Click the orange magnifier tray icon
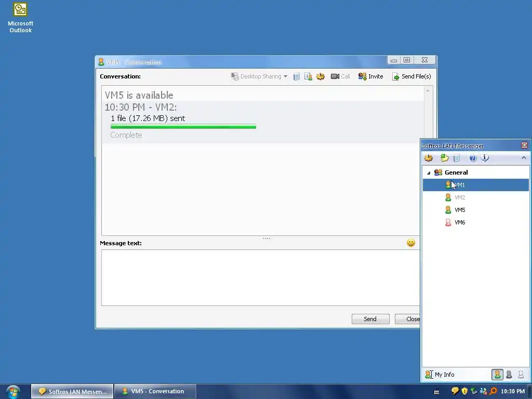 click(x=493, y=391)
